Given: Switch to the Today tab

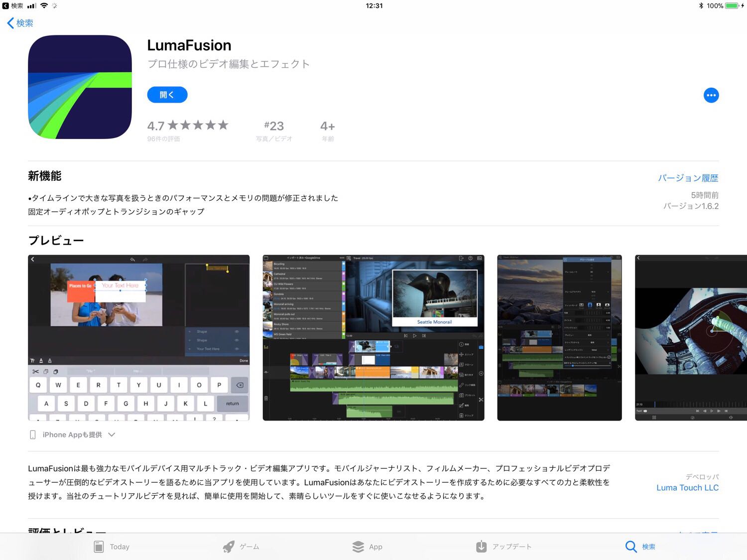Looking at the screenshot, I should tap(112, 547).
